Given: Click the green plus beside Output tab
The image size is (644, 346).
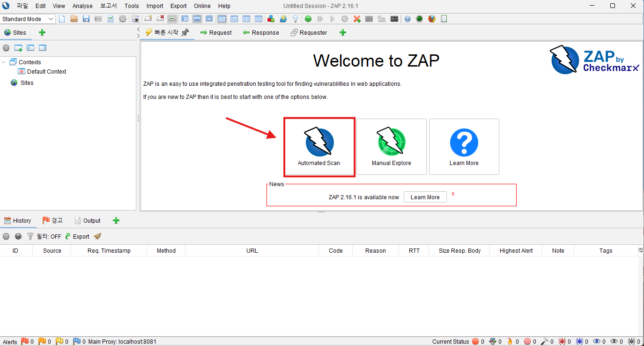Looking at the screenshot, I should tap(116, 220).
